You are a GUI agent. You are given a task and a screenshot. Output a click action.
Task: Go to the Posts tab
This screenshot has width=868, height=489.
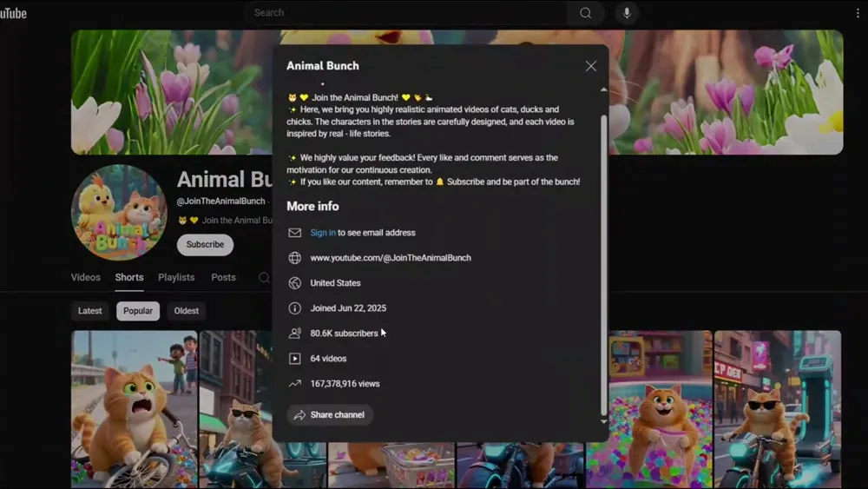(223, 278)
